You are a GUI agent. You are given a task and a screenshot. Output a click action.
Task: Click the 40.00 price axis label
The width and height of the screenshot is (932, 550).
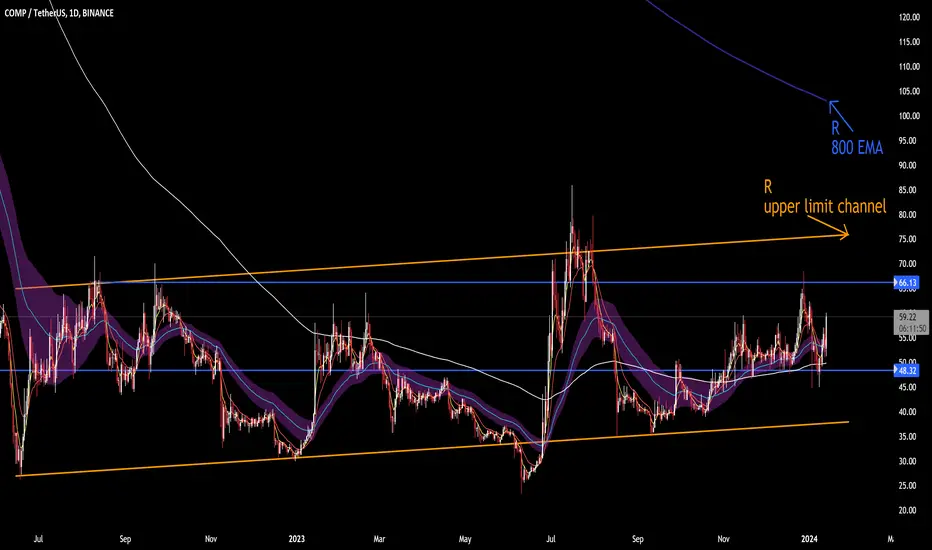coord(908,411)
